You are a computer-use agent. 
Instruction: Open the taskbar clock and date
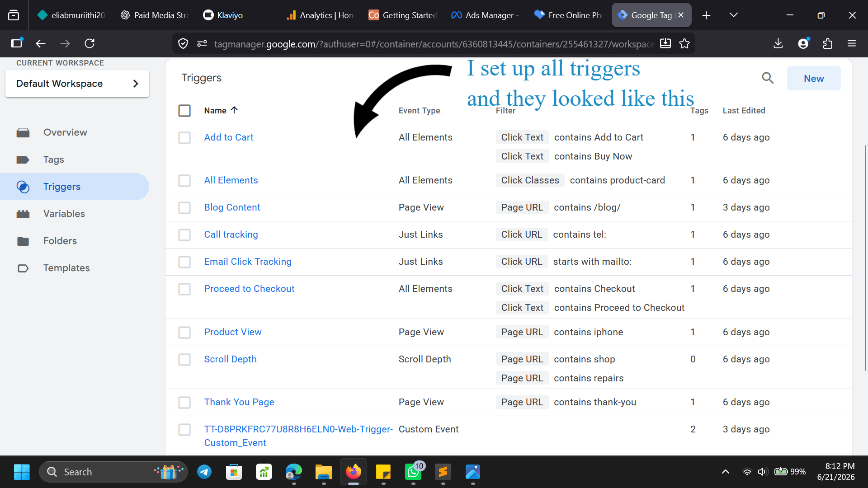(835, 472)
